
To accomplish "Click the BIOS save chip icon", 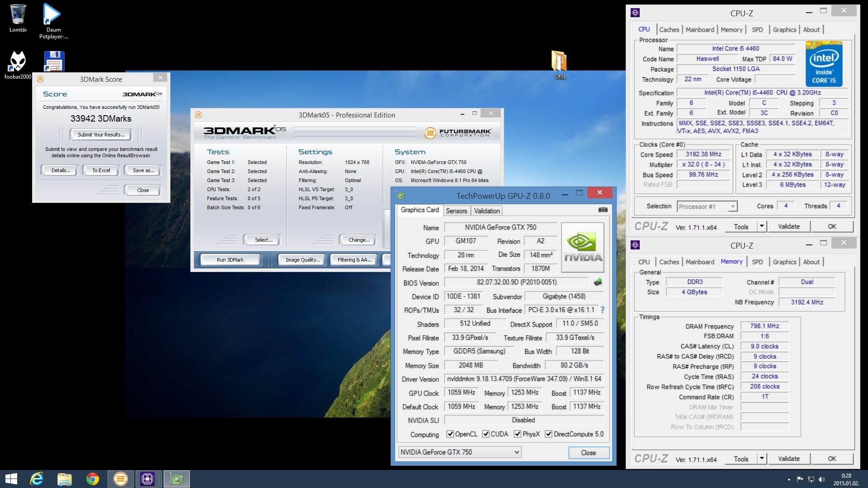I will [x=598, y=282].
